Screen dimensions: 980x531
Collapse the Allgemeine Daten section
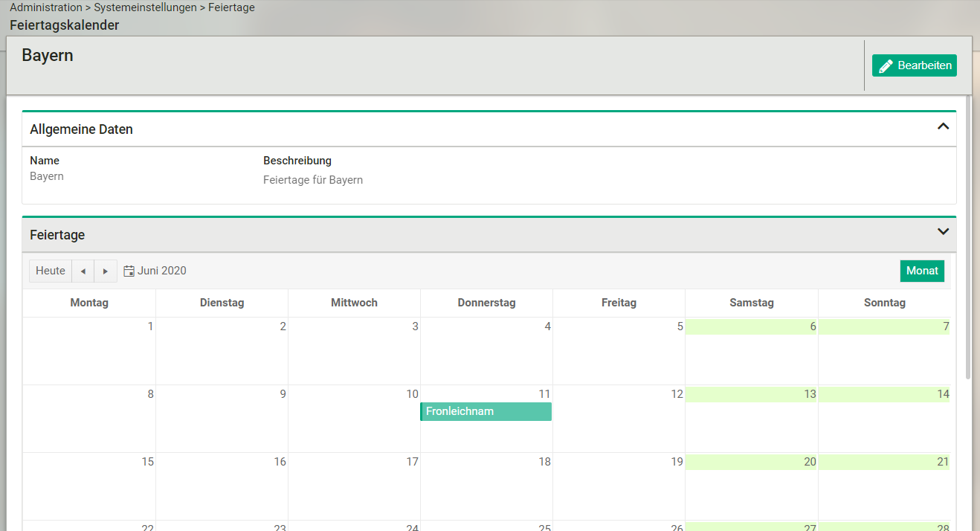(x=943, y=127)
